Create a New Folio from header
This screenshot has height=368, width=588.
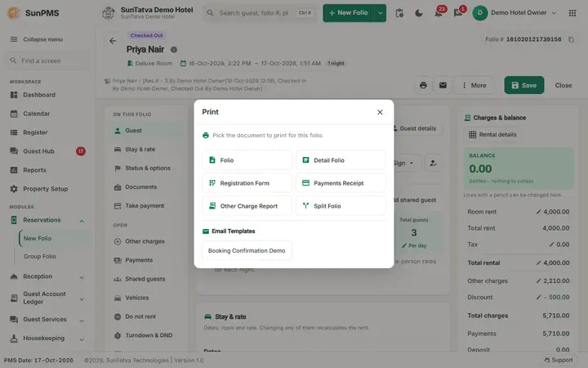[x=349, y=13]
